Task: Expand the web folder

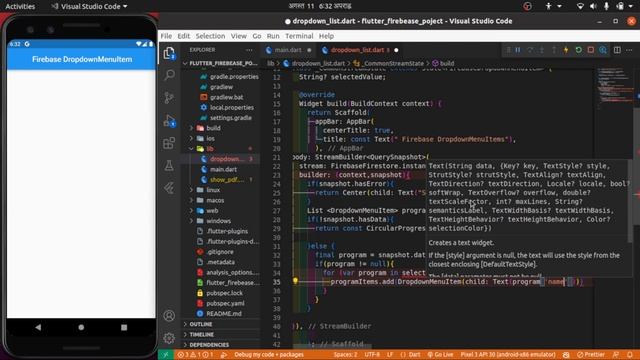Action: click(212, 211)
